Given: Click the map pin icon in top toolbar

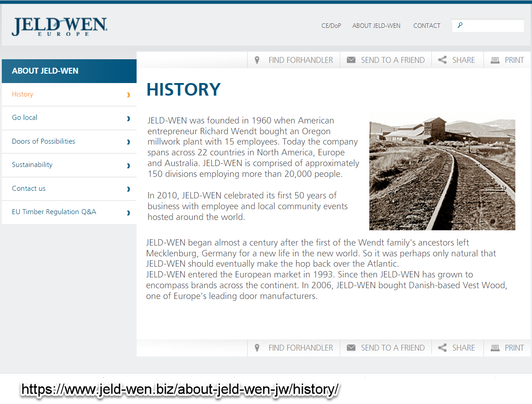Looking at the screenshot, I should tap(257, 60).
